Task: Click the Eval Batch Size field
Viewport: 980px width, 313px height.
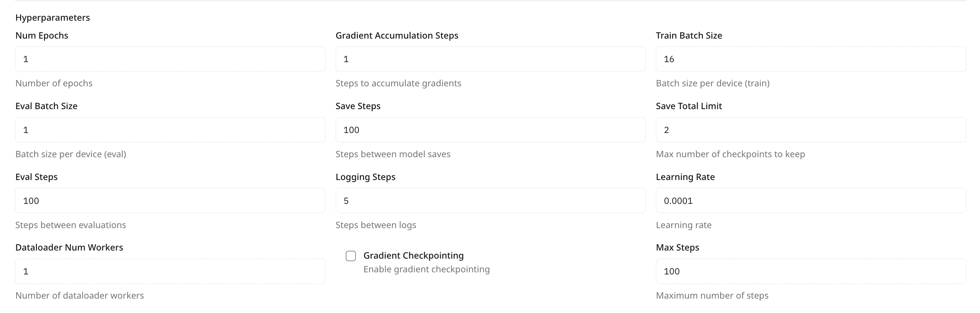Action: click(170, 130)
